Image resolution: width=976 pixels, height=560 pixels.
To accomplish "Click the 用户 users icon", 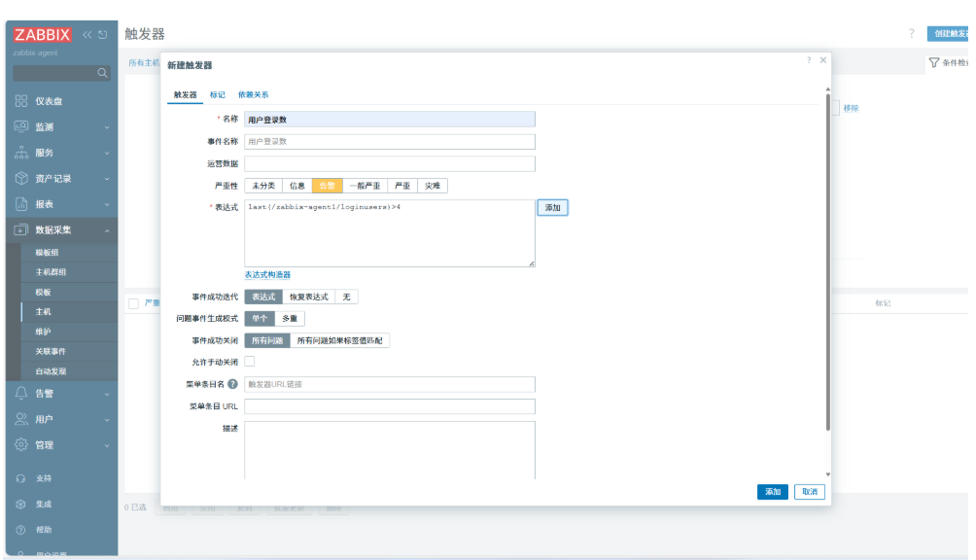I will coord(21,419).
